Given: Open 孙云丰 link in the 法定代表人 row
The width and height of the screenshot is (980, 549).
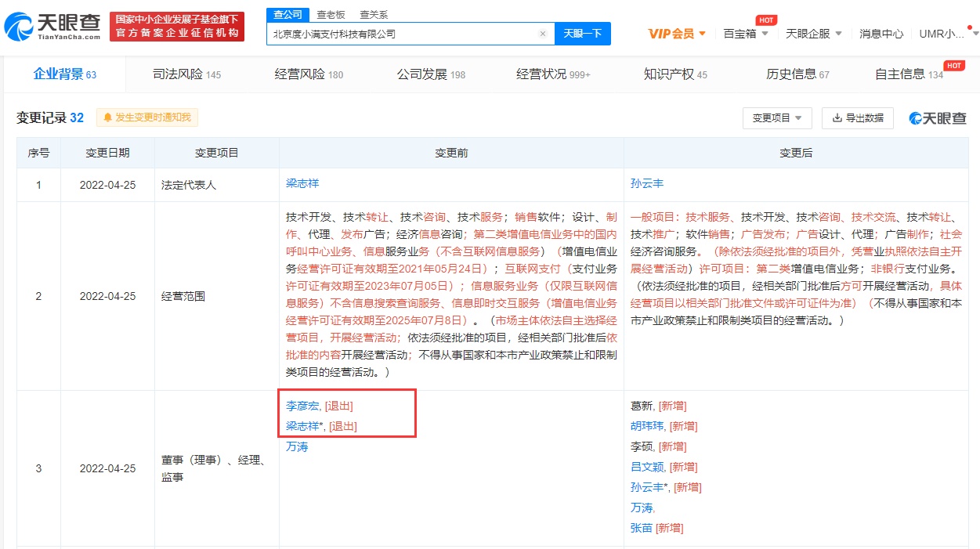Looking at the screenshot, I should [x=647, y=183].
